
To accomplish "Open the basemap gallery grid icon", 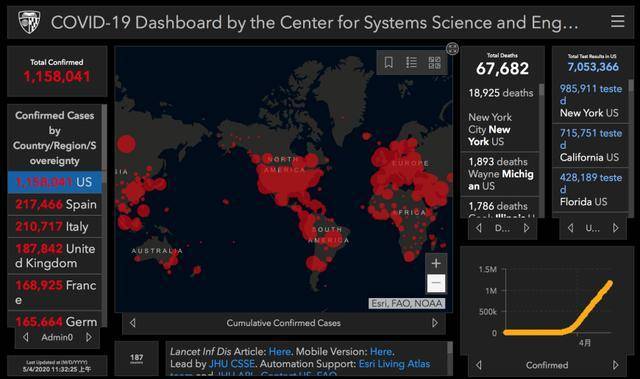I will (434, 62).
